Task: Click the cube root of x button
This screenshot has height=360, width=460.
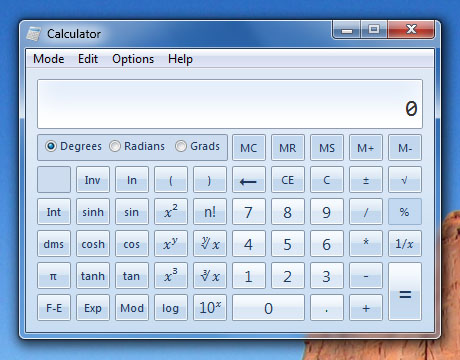Action: tap(210, 276)
